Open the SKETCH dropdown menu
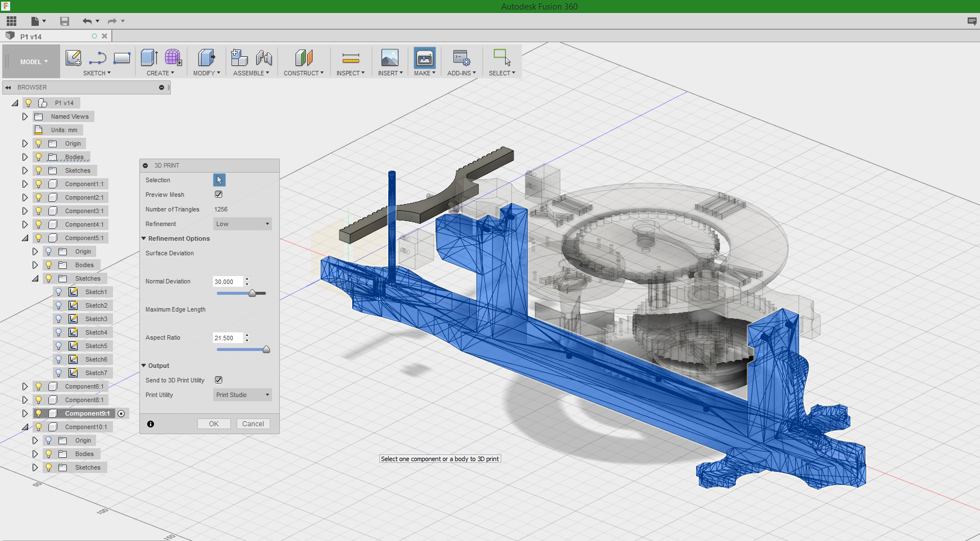This screenshot has height=541, width=980. 97,73
